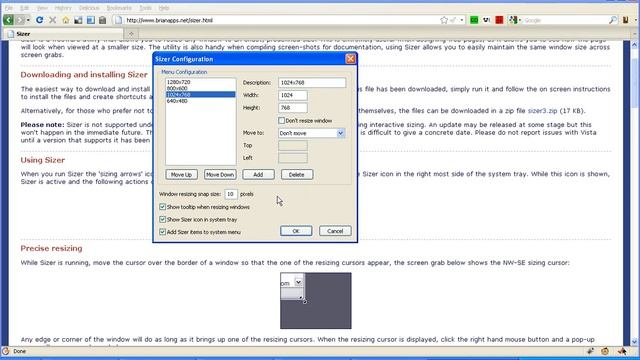The width and height of the screenshot is (640, 360).
Task: Select the 800x600 entry in the list
Action: [200, 88]
